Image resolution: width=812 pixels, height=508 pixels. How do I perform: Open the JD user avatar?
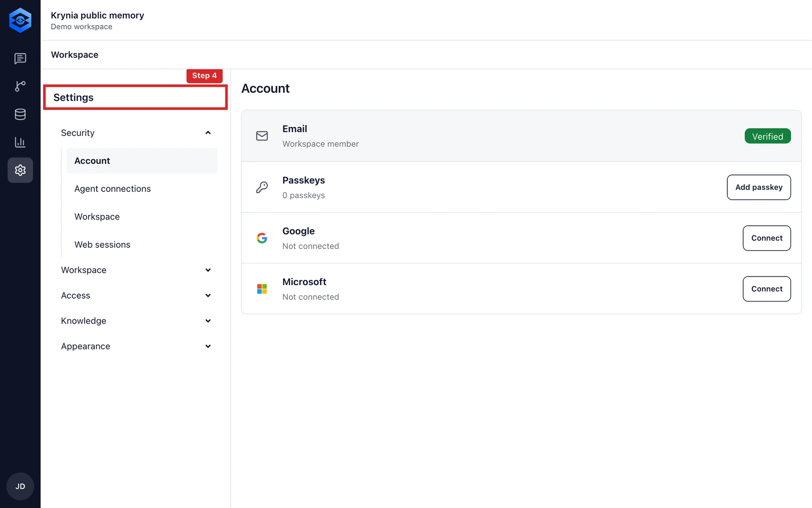tap(20, 486)
